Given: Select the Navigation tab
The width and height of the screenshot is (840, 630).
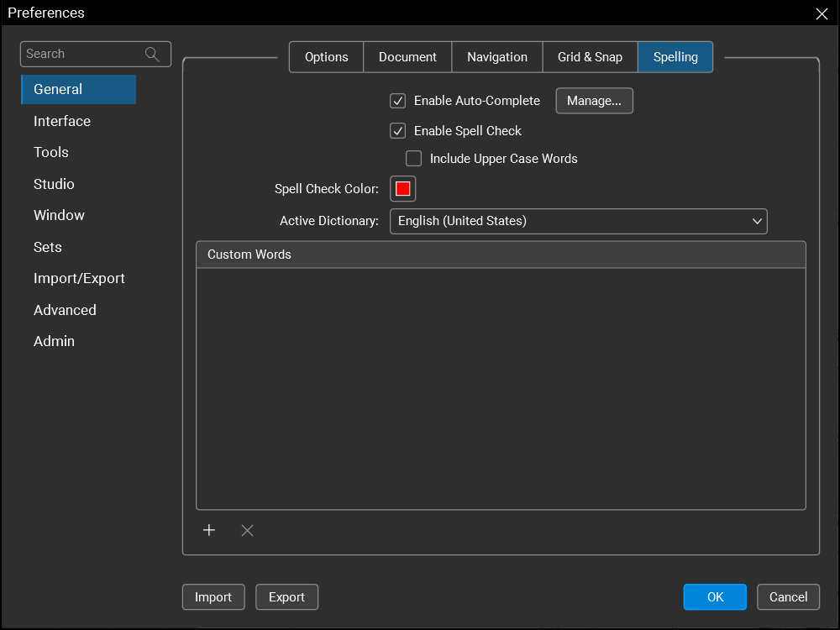Looking at the screenshot, I should pyautogui.click(x=497, y=57).
